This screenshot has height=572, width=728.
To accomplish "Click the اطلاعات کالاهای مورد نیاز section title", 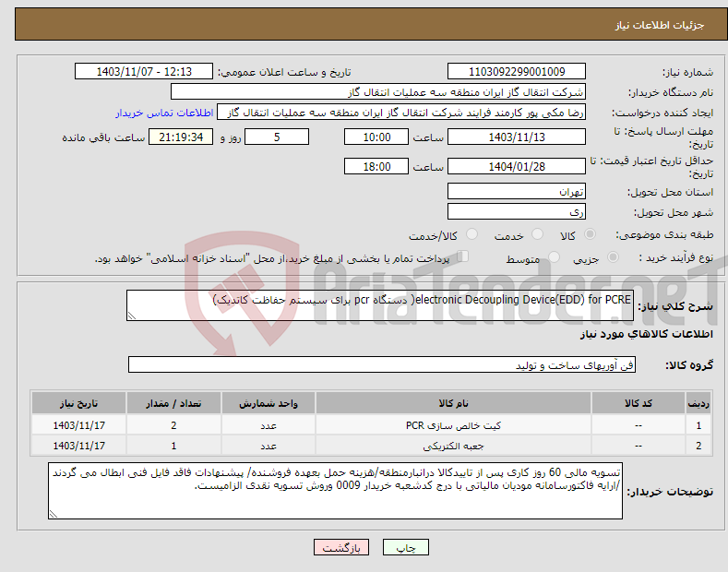I will tap(646, 334).
